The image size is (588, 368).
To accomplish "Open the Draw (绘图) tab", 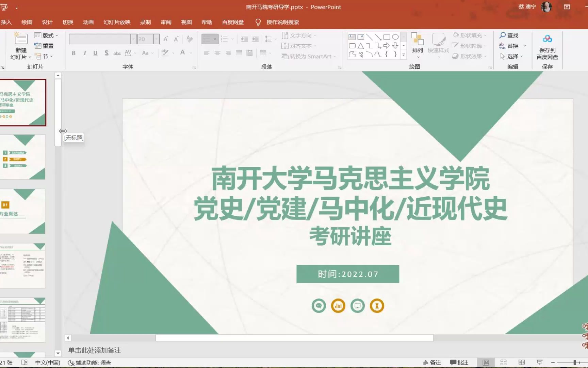I will [x=27, y=22].
